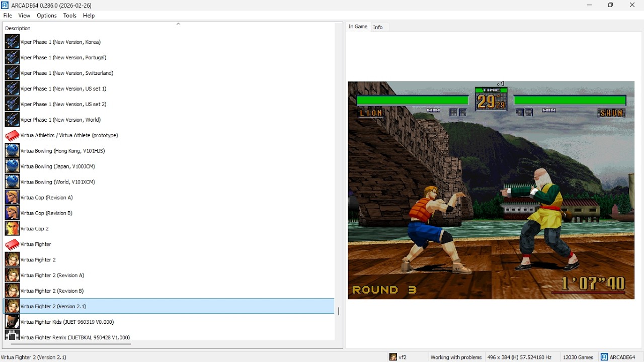Click the icon for Viper Phase 1 (New Version, Korea)

click(x=12, y=42)
